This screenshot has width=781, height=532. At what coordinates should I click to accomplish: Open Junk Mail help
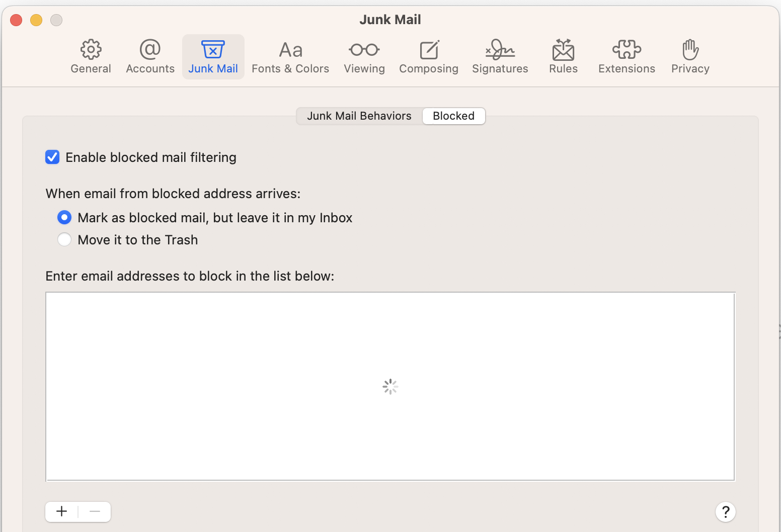point(726,512)
